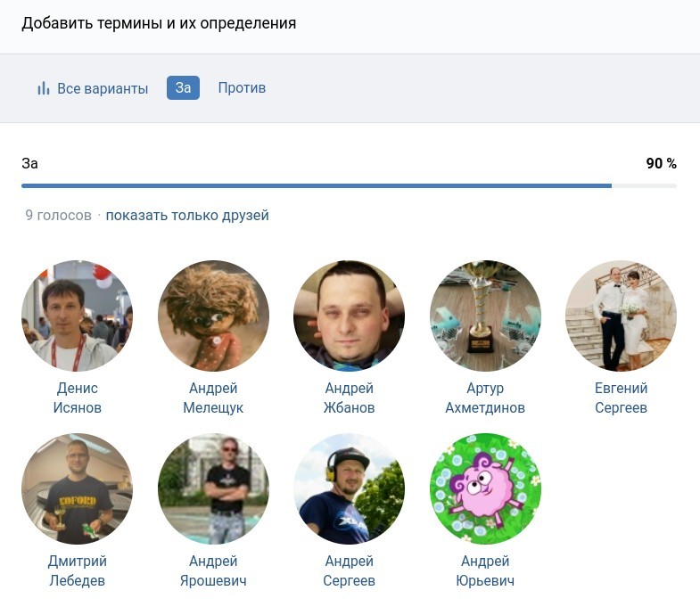700x607 pixels.
Task: Click Андрей Ярошевич's avatar
Action: coord(213,488)
